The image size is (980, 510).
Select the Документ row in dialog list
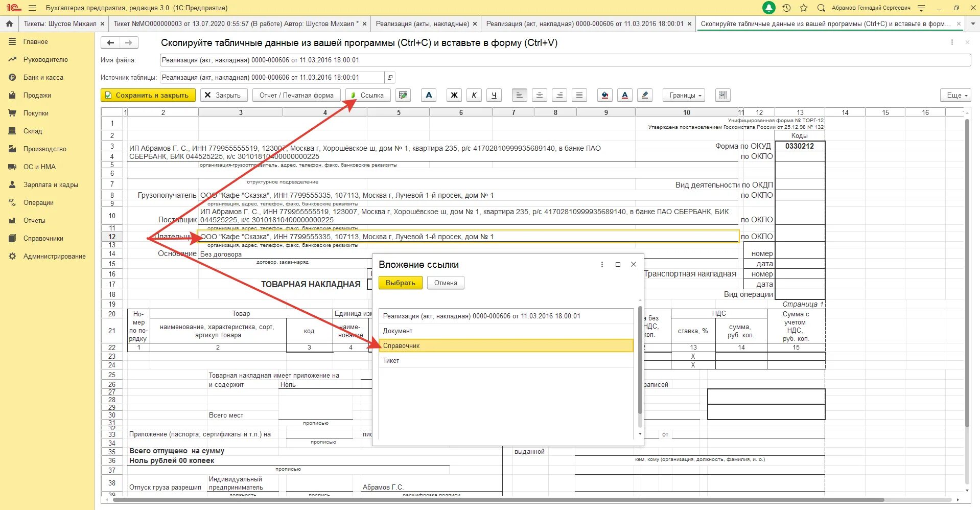coord(506,331)
